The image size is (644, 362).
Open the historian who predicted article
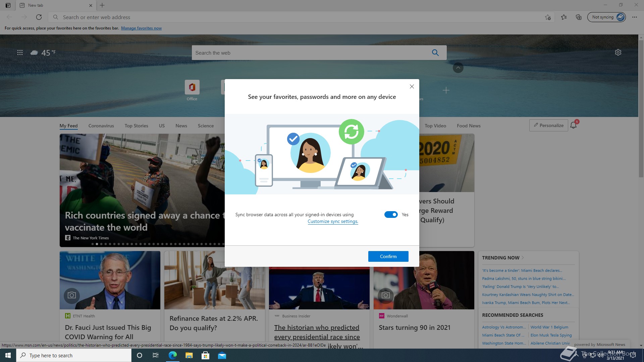[x=317, y=332]
